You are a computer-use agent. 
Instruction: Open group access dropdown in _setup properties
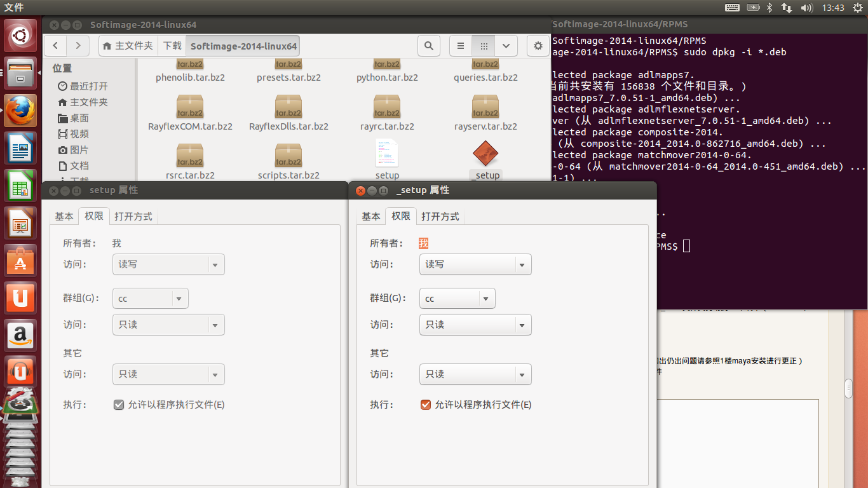point(475,325)
